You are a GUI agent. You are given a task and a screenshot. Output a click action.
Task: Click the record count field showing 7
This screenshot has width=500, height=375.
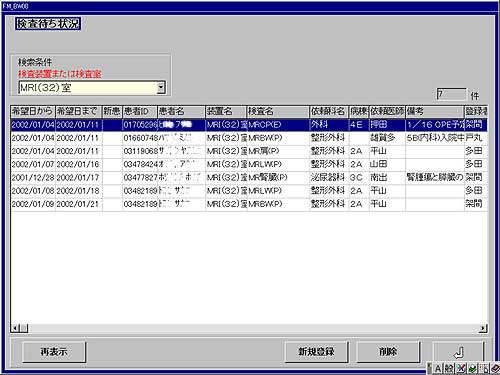point(452,94)
